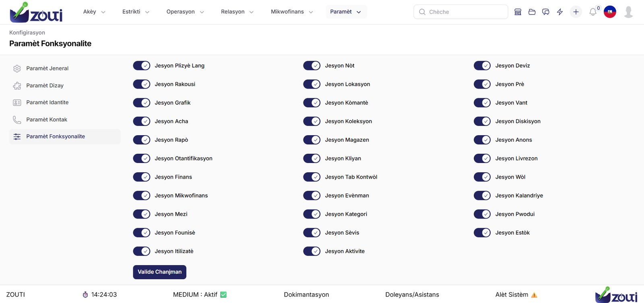Open the Operasyon dropdown
Screen dimensions: 644x303
185,12
